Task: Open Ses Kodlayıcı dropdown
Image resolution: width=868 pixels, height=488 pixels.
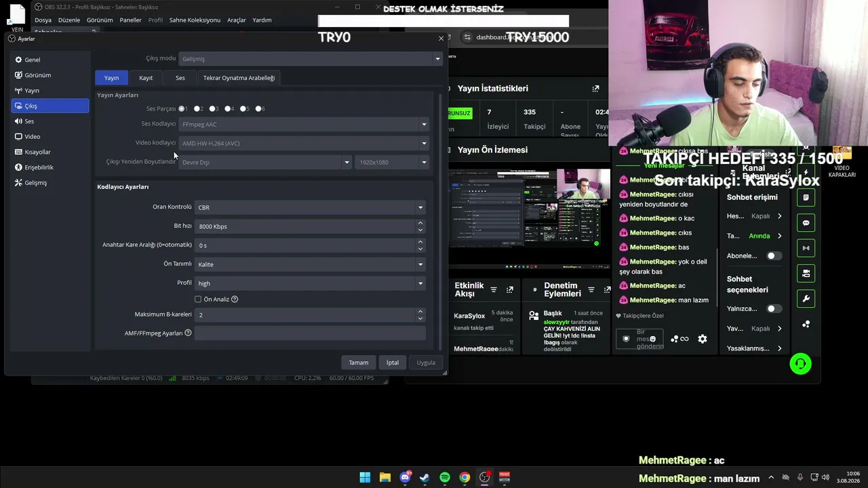Action: point(304,124)
